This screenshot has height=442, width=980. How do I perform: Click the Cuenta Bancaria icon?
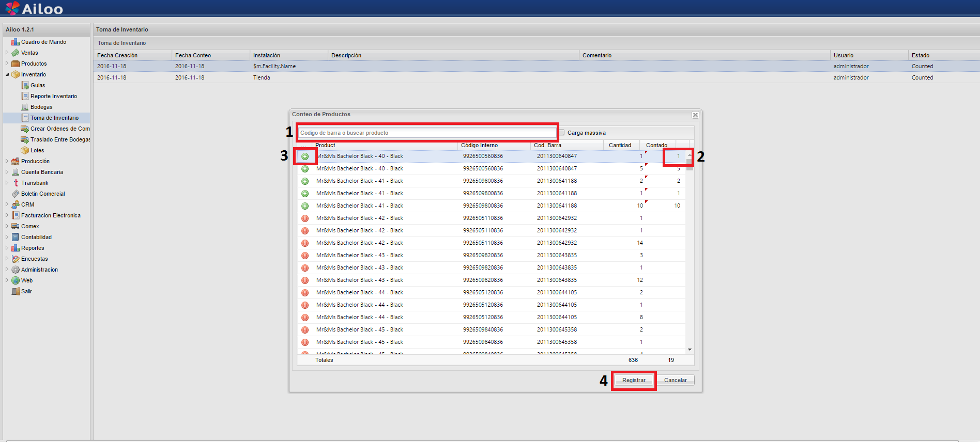(16, 172)
